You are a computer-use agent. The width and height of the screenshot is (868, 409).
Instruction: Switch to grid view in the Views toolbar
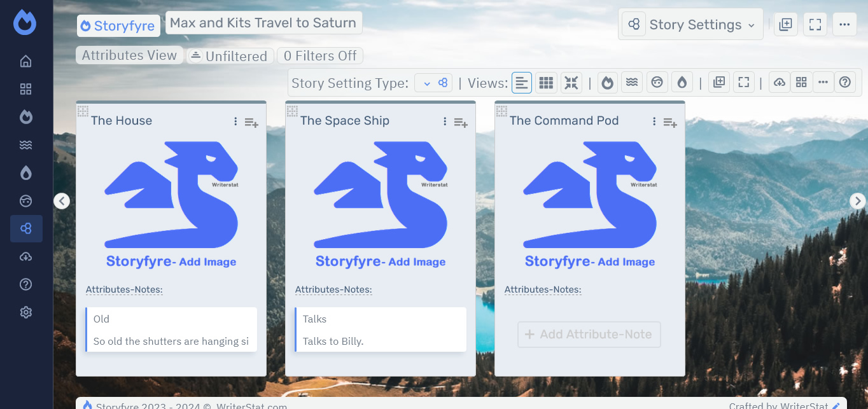click(x=545, y=82)
